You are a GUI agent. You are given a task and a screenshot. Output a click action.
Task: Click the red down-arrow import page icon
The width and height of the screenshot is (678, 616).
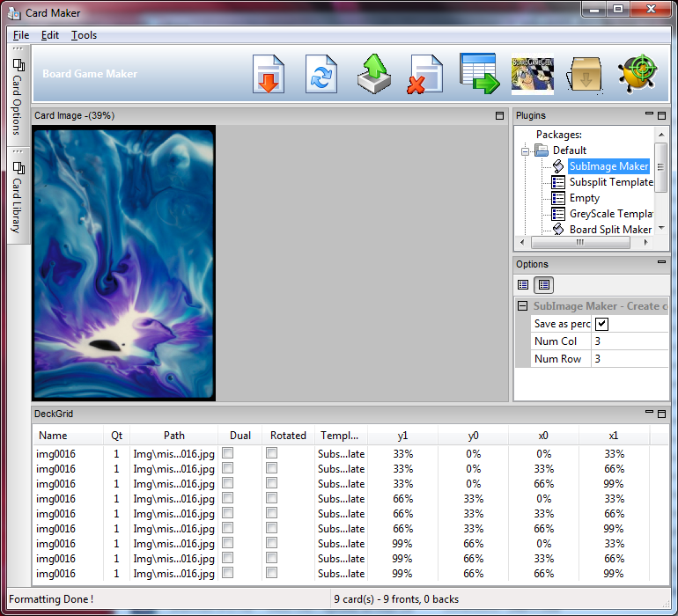point(269,74)
